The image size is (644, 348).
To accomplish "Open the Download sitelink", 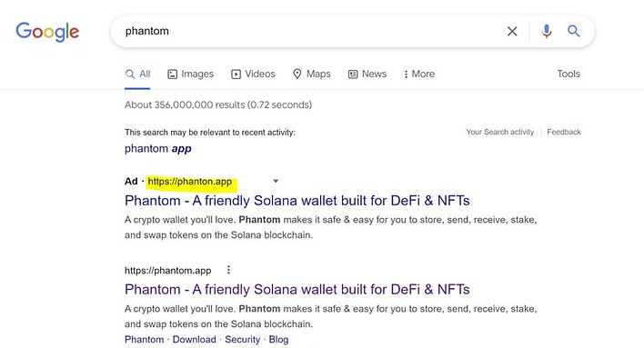I will click(194, 340).
